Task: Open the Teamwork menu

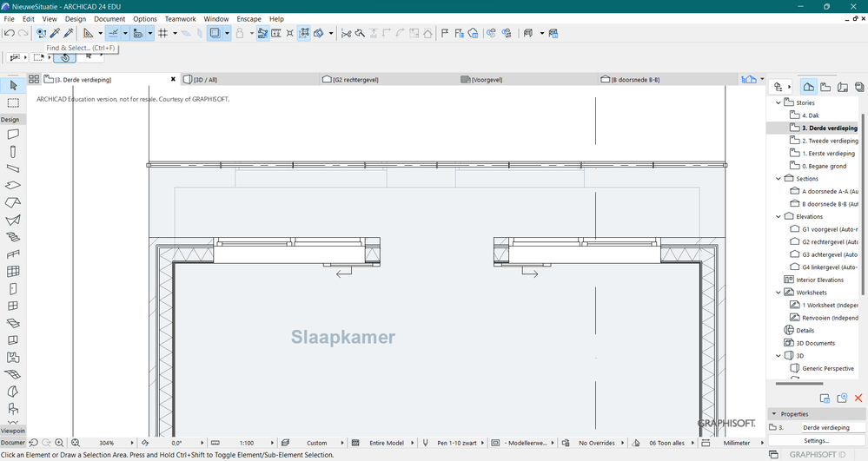Action: (x=180, y=18)
